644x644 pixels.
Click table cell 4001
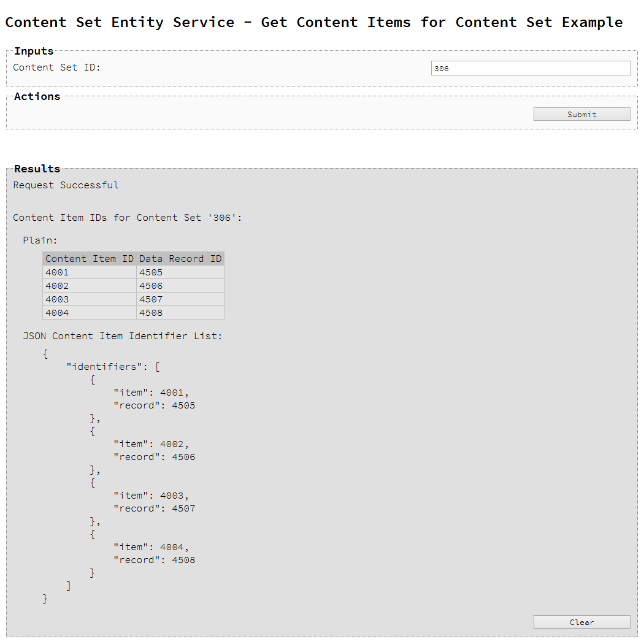pyautogui.click(x=90, y=272)
